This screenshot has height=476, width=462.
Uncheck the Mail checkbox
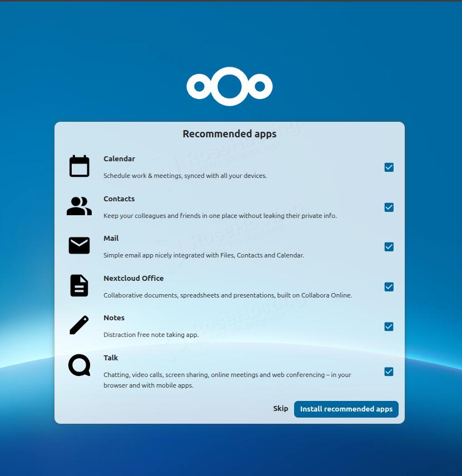pyautogui.click(x=389, y=247)
